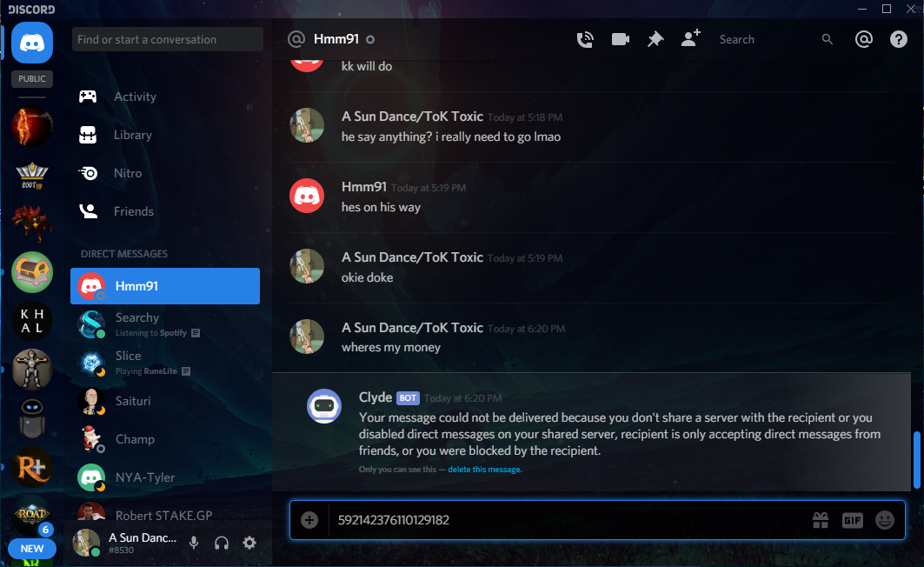
Task: Show pinned messages
Action: (x=655, y=39)
